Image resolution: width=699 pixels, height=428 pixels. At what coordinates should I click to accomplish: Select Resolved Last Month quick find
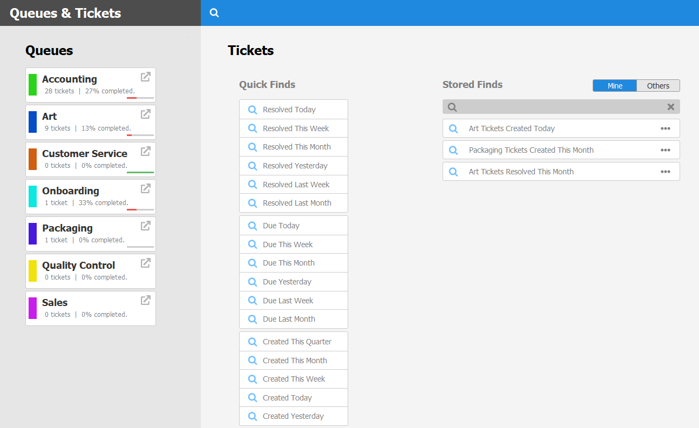point(293,203)
